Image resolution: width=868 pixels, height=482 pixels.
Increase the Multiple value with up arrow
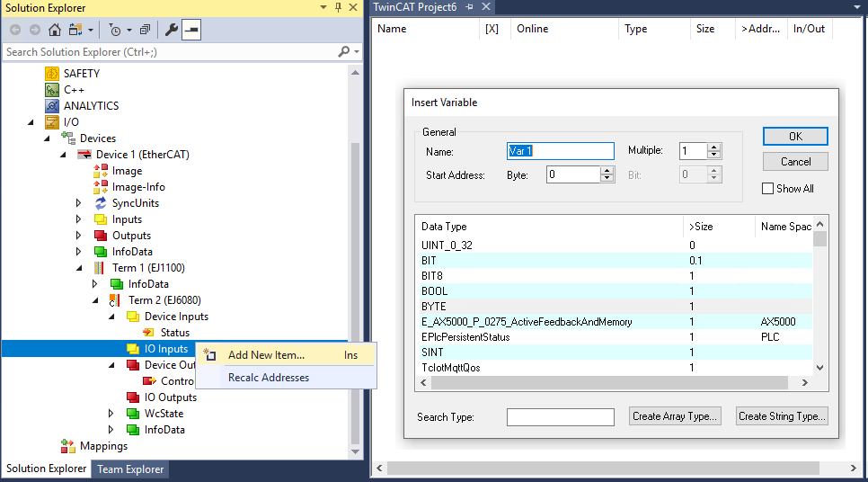(x=714, y=147)
